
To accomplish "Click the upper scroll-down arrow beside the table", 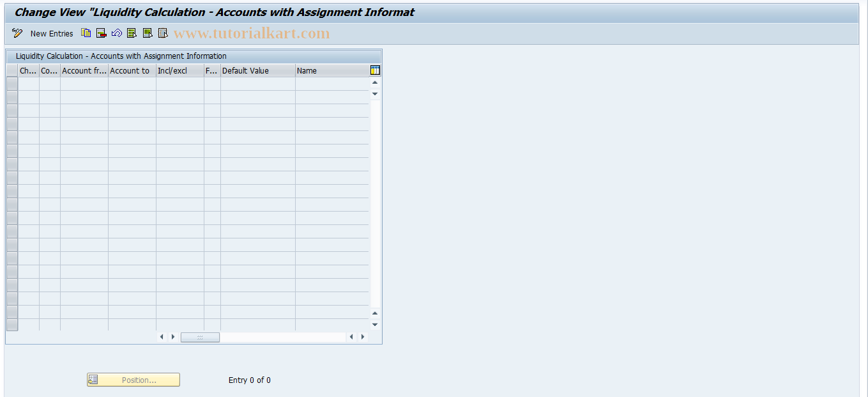I will click(x=375, y=94).
